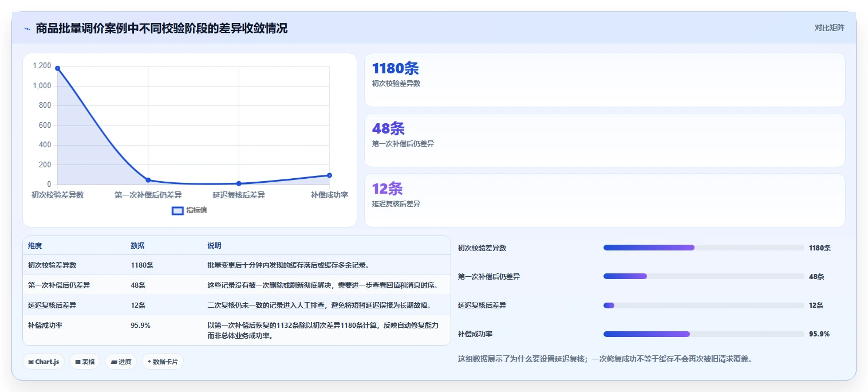Click the 48条 table cell
868x392 pixels.
138,285
